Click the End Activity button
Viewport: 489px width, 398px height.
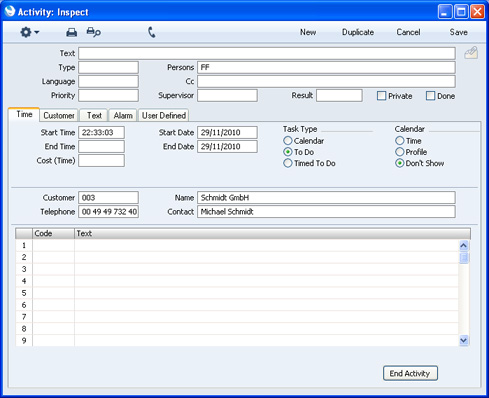(410, 373)
